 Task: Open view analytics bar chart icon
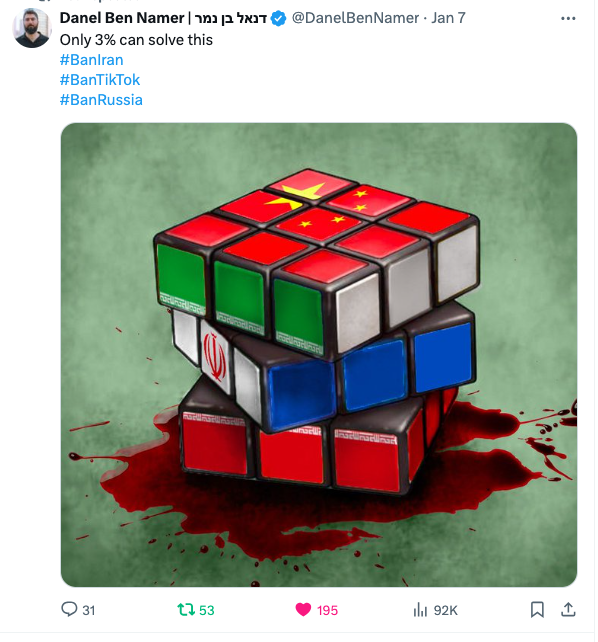(420, 610)
